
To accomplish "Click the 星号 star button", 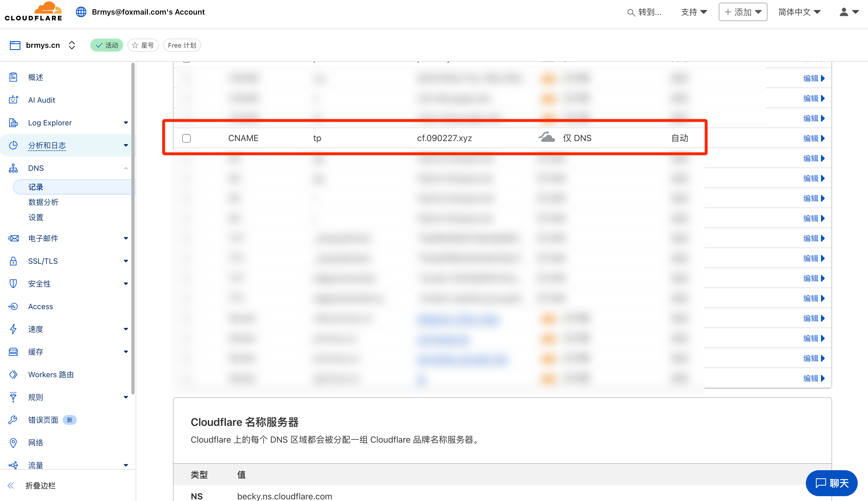I will (x=143, y=45).
